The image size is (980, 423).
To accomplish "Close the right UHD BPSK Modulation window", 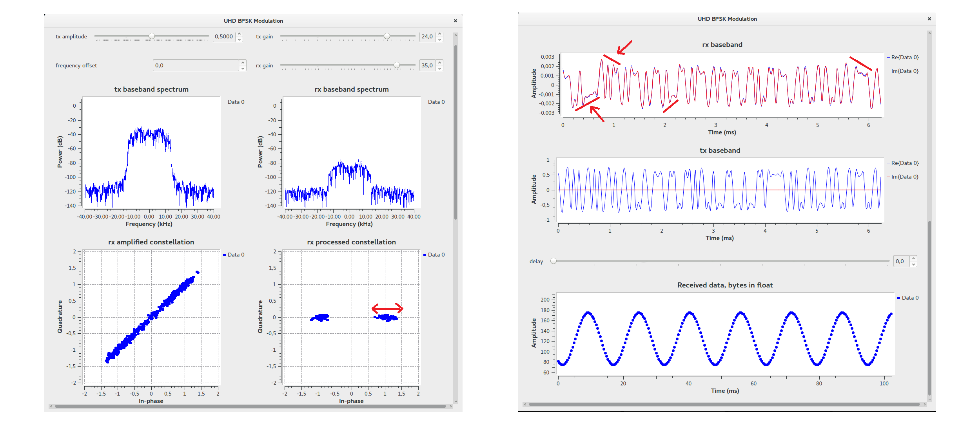I will (929, 19).
